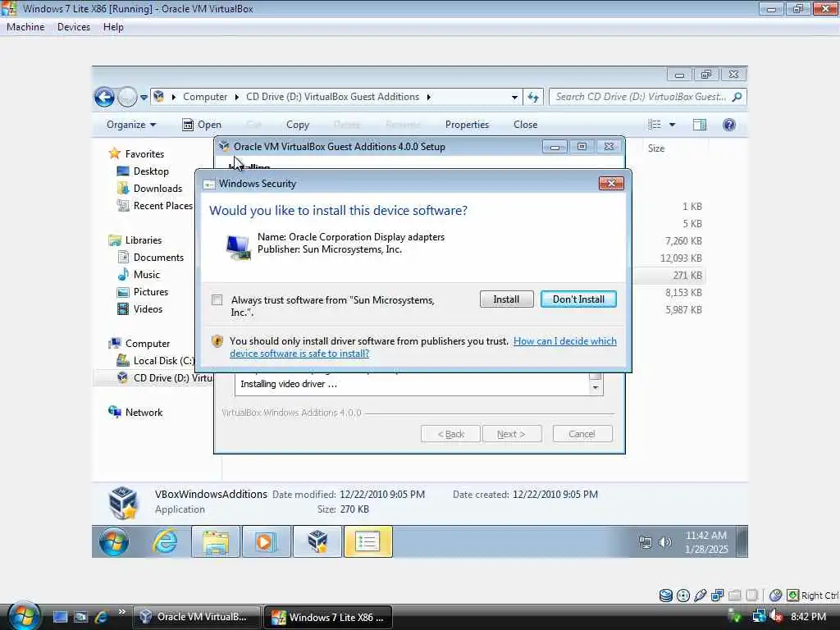This screenshot has height=630, width=840.
Task: Expand the arrow after Computer breadcrumb
Action: click(237, 97)
